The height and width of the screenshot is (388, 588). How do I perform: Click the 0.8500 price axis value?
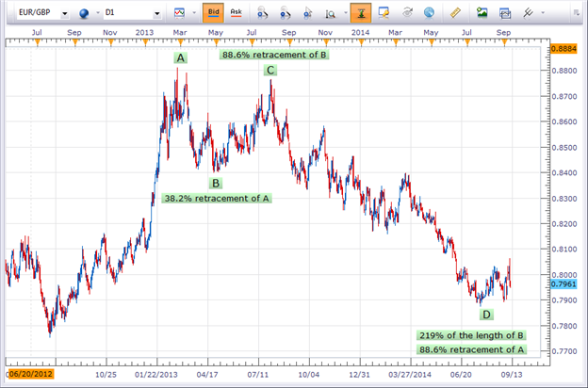click(564, 147)
